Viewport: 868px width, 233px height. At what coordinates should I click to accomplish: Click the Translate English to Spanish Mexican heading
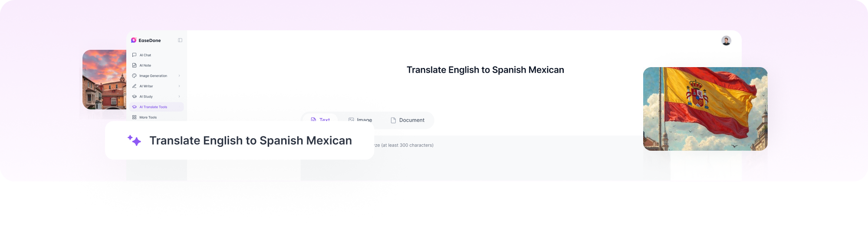[485, 70]
